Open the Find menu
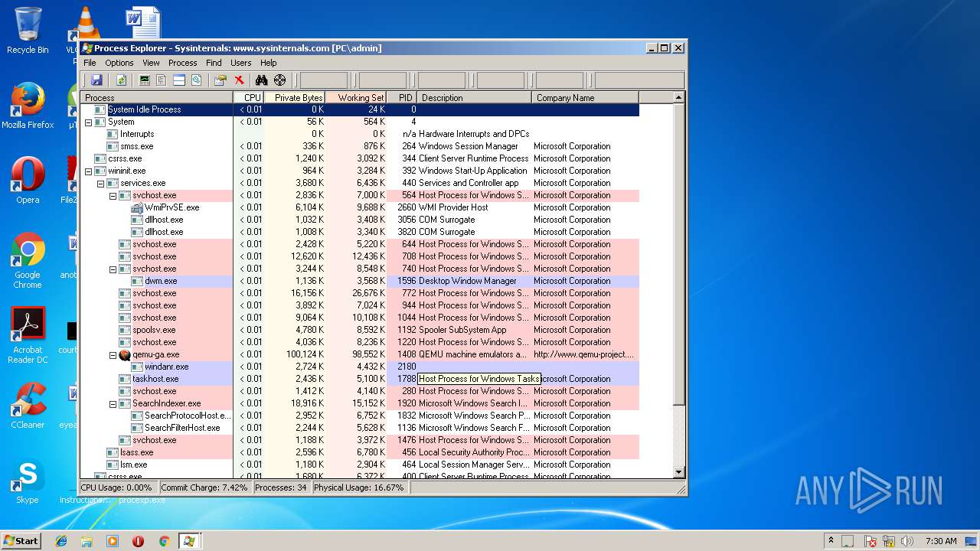Viewport: 980px width, 551px height. pos(214,63)
